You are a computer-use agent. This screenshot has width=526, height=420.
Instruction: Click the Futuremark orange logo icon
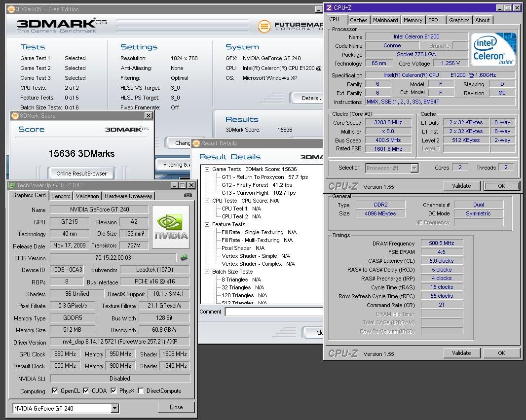pos(264,26)
